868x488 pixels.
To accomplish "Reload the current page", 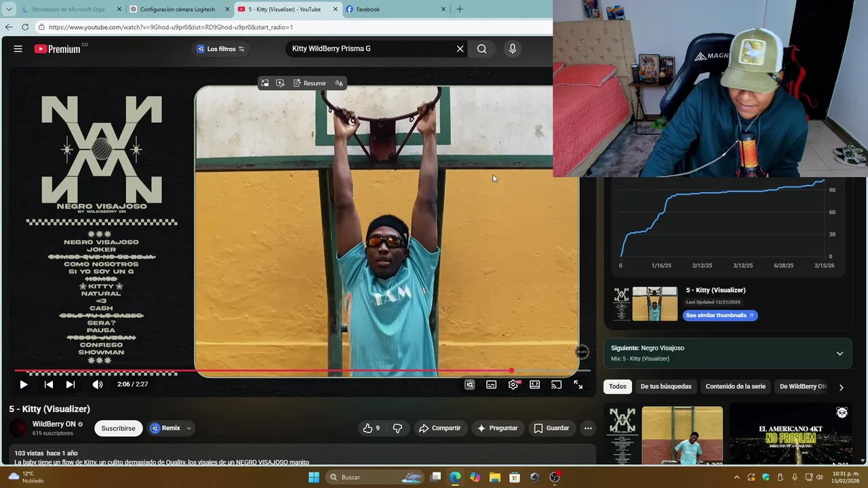I will [25, 27].
